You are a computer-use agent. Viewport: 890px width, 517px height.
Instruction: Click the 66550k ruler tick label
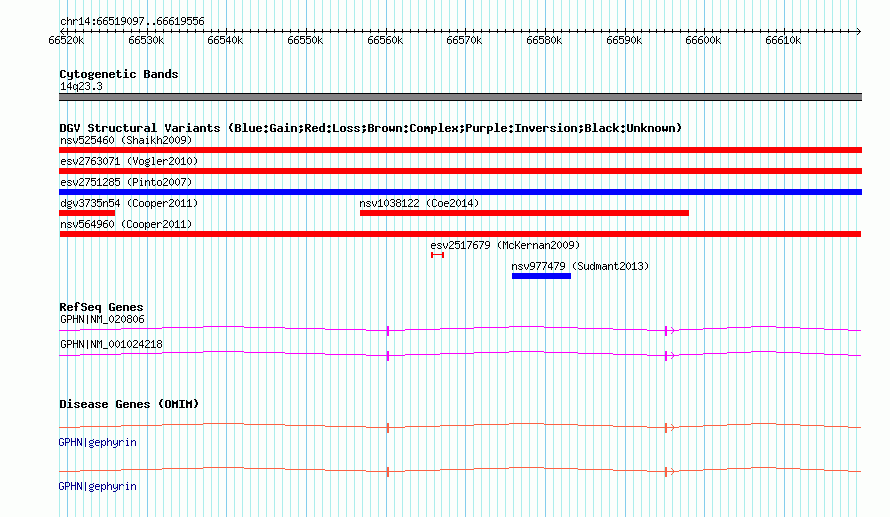click(x=305, y=40)
